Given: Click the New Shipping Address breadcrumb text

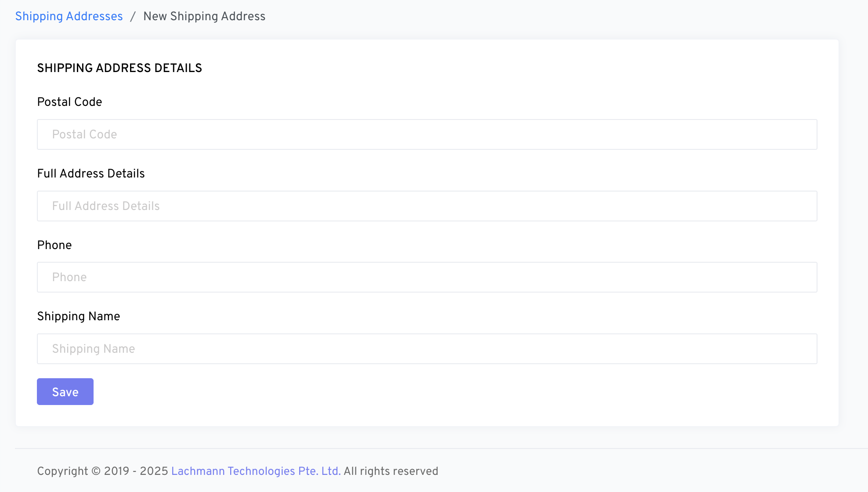Looking at the screenshot, I should pyautogui.click(x=204, y=16).
